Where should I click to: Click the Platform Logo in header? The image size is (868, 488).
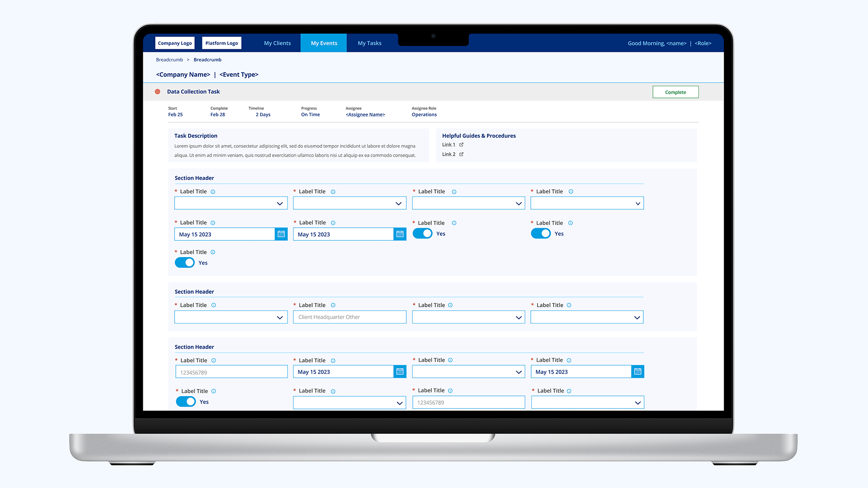(x=222, y=43)
